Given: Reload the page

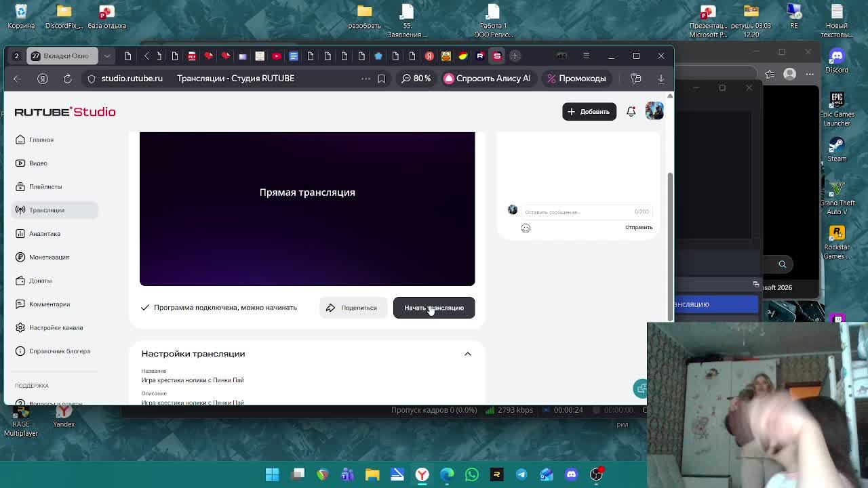Looking at the screenshot, I should click(x=68, y=79).
